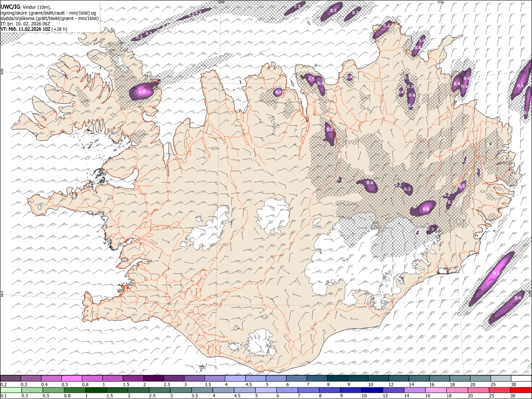Click the '20' label on the snow scale

473,384
